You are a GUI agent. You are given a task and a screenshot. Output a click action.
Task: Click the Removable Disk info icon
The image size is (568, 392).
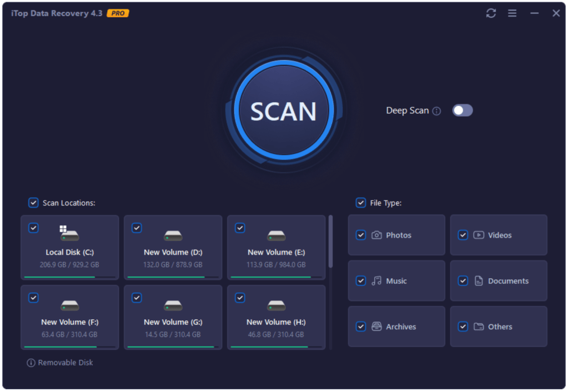click(x=31, y=363)
